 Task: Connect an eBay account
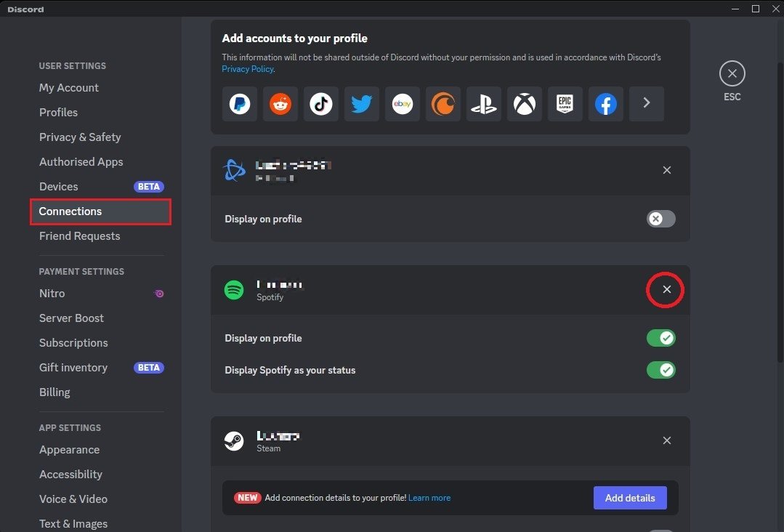(x=403, y=104)
